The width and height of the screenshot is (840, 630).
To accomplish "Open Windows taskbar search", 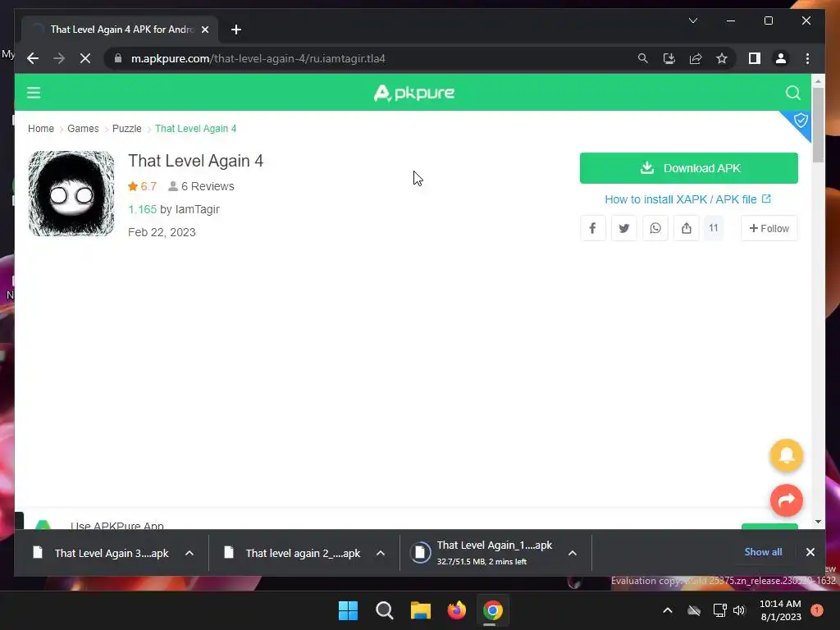I will click(x=384, y=610).
